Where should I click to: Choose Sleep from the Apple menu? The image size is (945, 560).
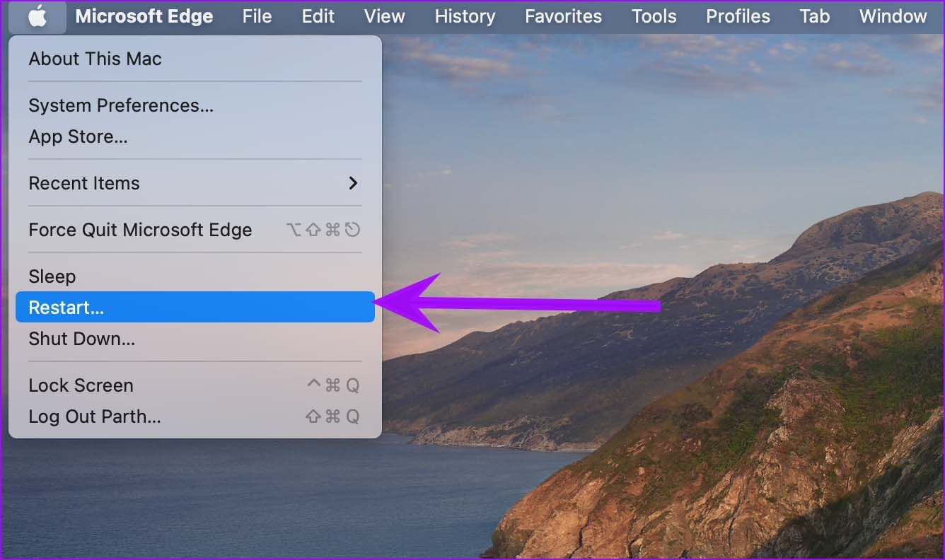(x=195, y=276)
